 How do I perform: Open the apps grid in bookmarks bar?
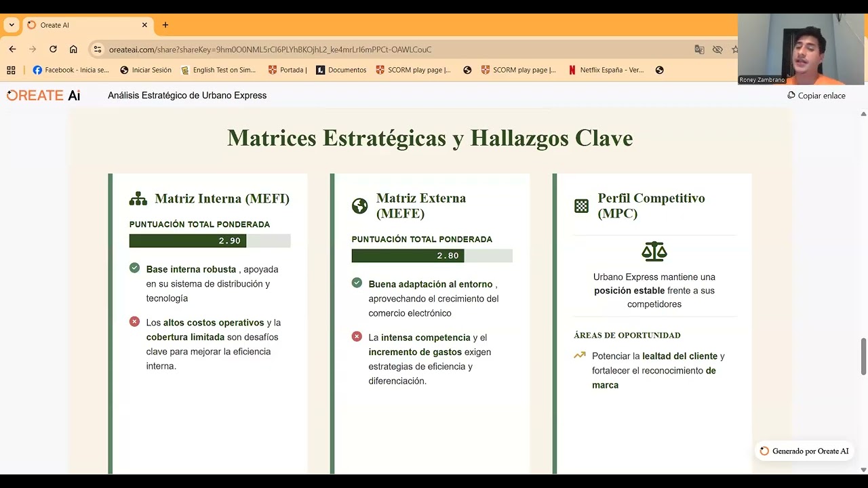(11, 70)
